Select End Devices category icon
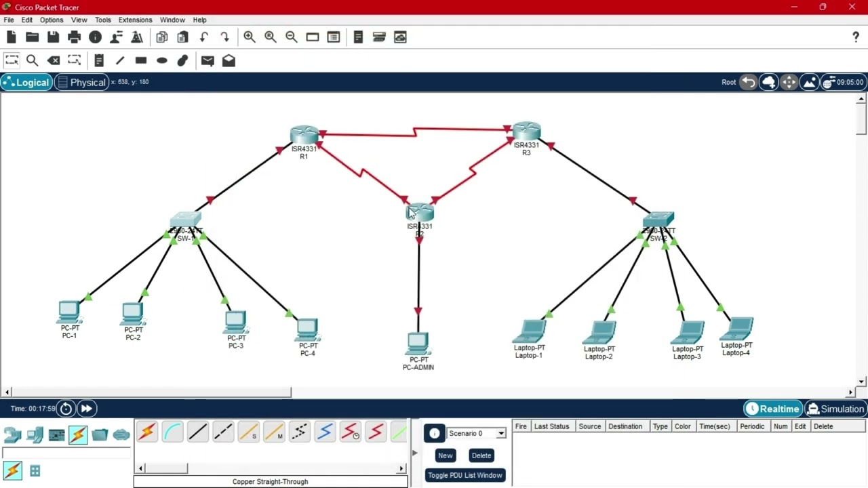The width and height of the screenshot is (868, 488). click(35, 434)
